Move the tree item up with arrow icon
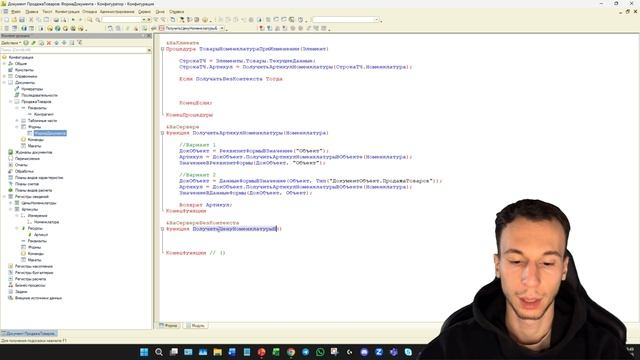This screenshot has width=640, height=360. [57, 43]
